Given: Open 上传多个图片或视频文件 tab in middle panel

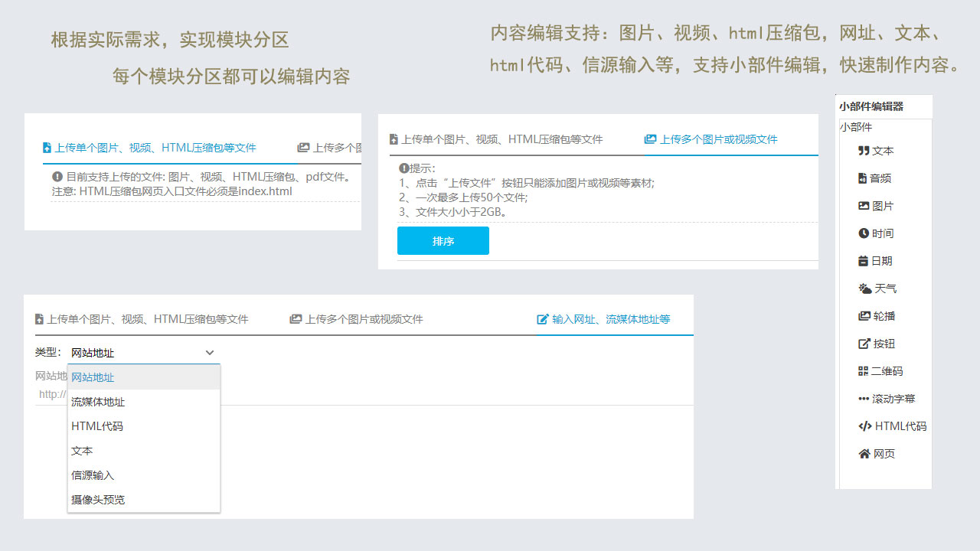Looking at the screenshot, I should pyautogui.click(x=710, y=139).
